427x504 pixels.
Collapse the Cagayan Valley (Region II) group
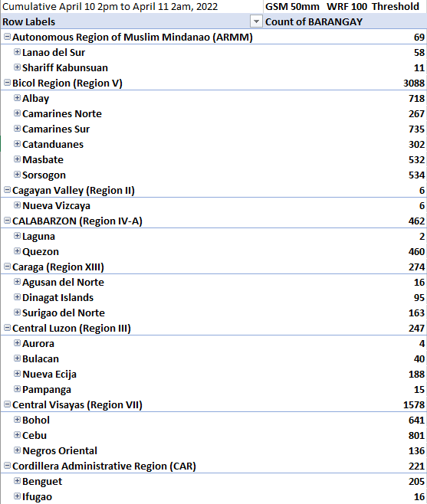tap(7, 190)
